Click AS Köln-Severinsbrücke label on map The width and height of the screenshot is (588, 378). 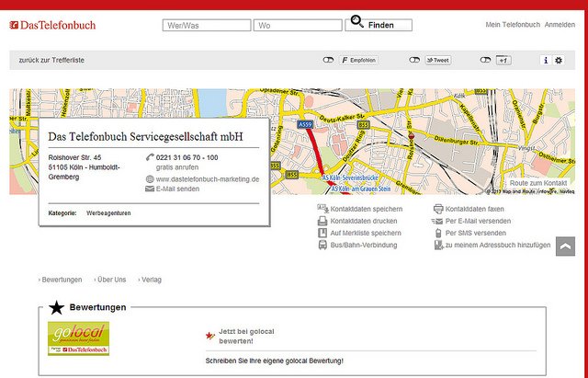[350, 178]
